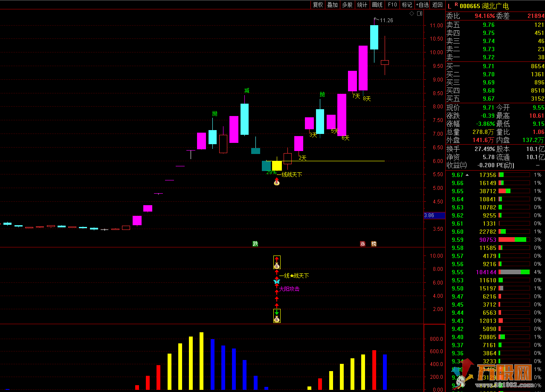The height and width of the screenshot is (392, 545).
Task: Click the 返回 back button
Action: pos(438,5)
